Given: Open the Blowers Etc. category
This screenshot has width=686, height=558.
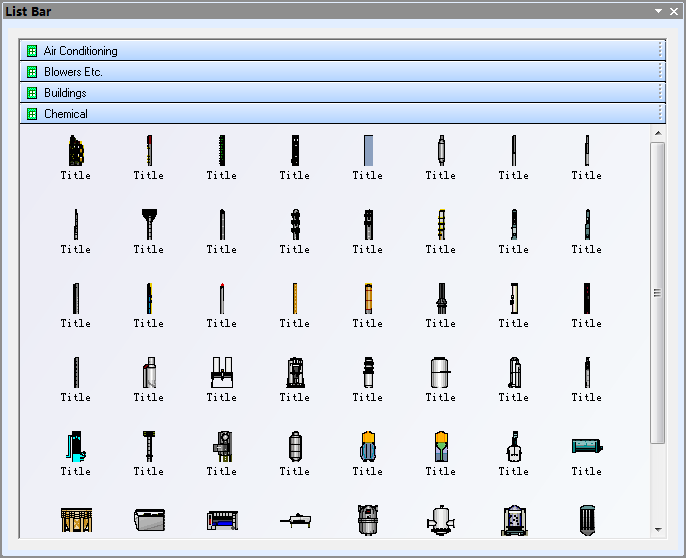Looking at the screenshot, I should [x=73, y=72].
